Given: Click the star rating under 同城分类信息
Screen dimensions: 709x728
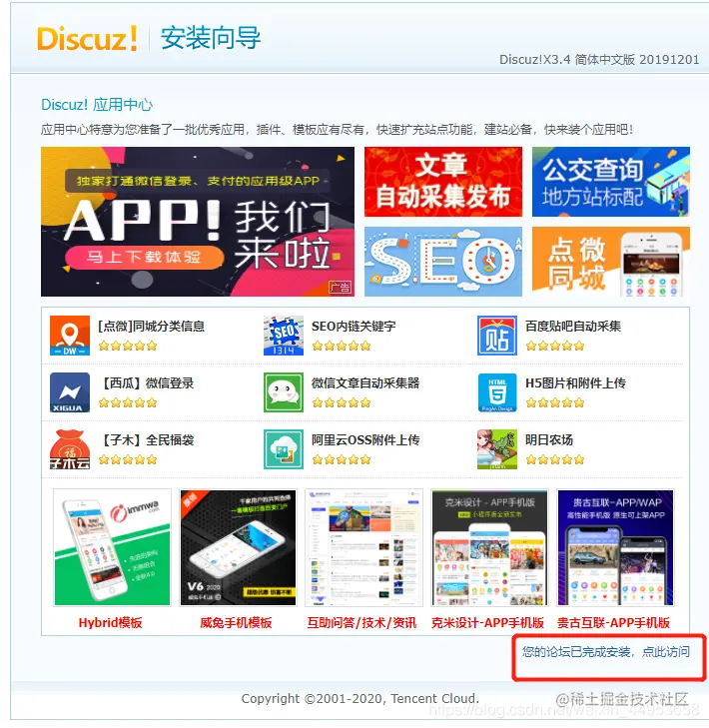Looking at the screenshot, I should pos(128,346).
